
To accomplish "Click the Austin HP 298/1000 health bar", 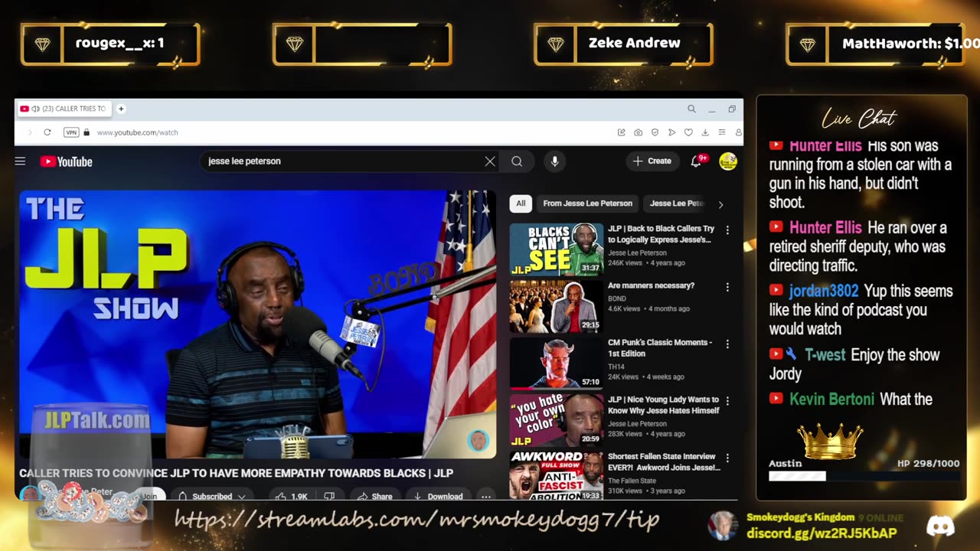I will tap(864, 476).
